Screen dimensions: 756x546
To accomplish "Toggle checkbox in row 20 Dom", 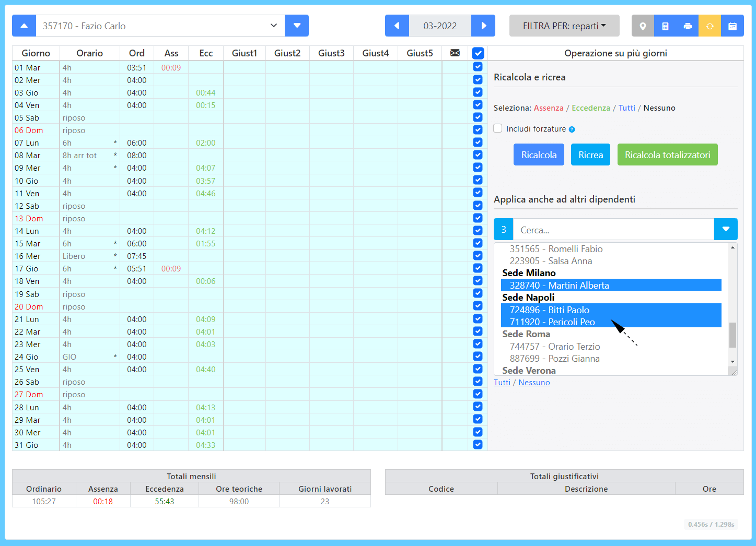I will (478, 305).
